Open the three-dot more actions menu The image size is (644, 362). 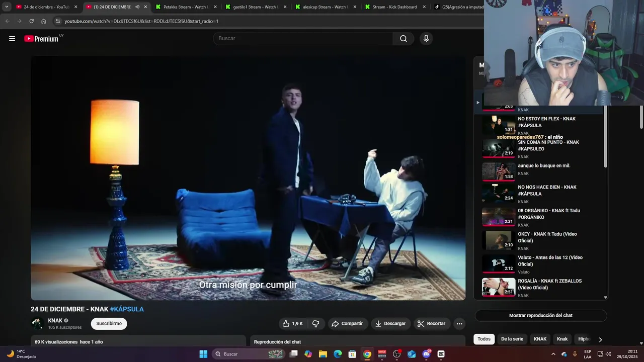coord(459,324)
